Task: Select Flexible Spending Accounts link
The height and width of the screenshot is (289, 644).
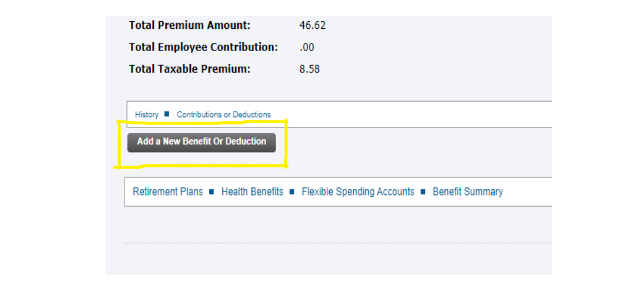Action: click(x=358, y=191)
